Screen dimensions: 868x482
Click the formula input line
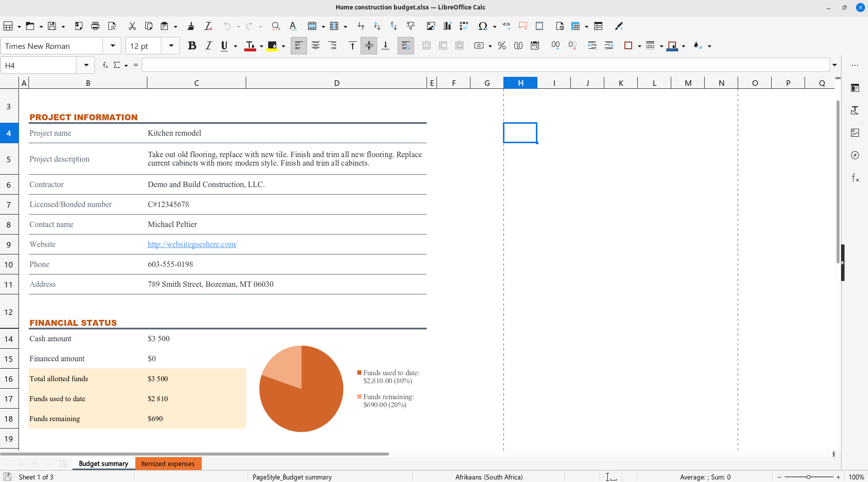[484, 65]
